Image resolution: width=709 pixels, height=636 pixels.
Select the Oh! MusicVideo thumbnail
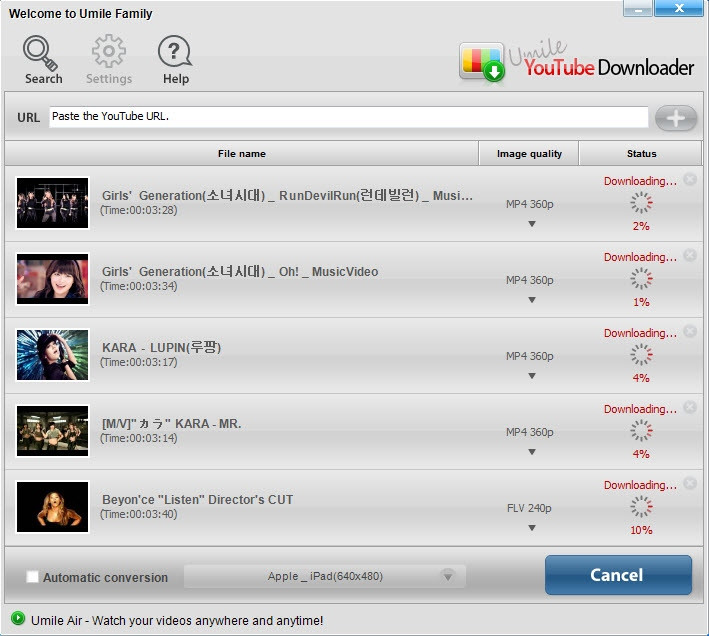coord(52,279)
